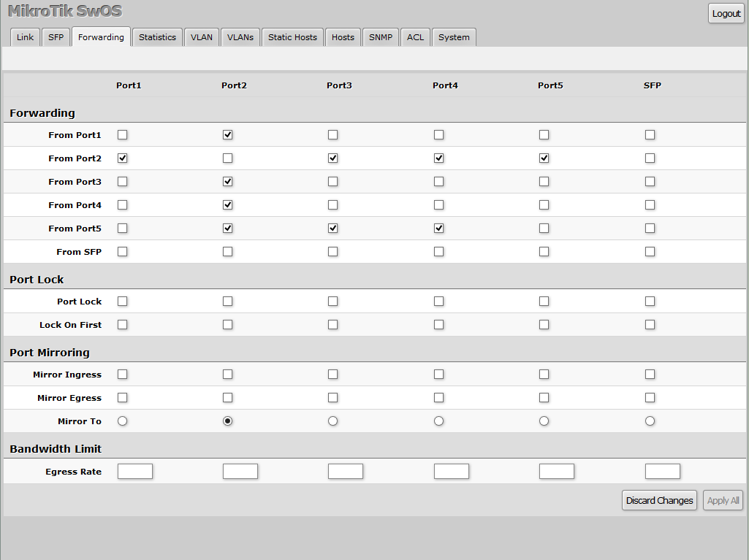Viewport: 749px width, 560px height.
Task: Open the SNMP tab
Action: tap(381, 37)
